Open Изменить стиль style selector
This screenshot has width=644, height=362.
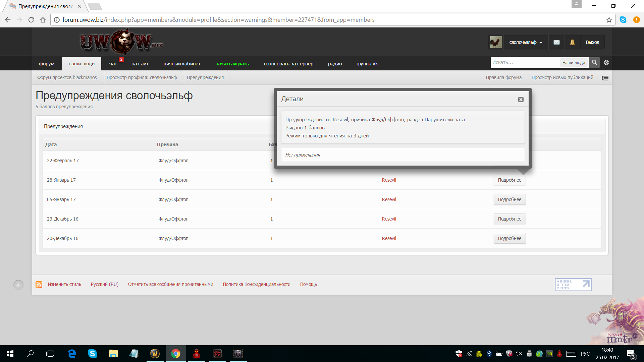click(64, 284)
